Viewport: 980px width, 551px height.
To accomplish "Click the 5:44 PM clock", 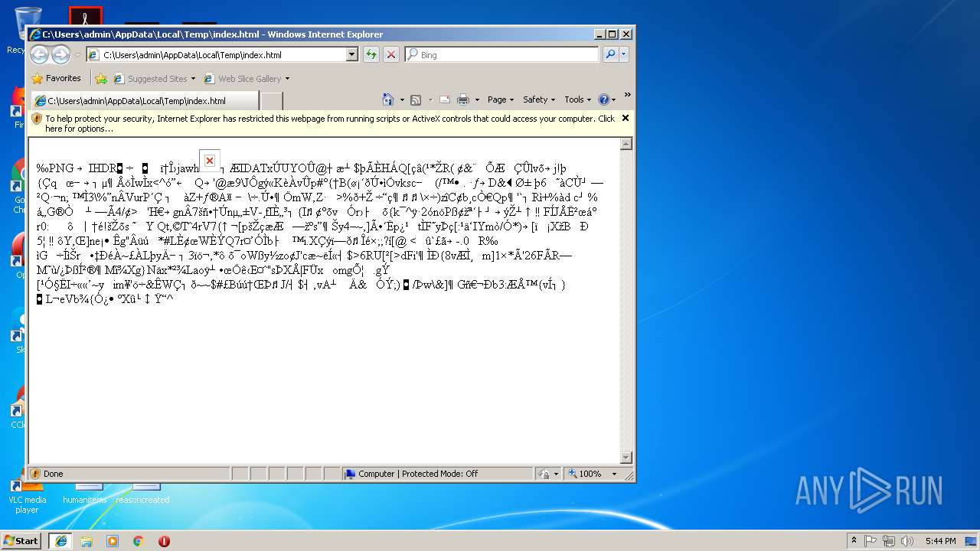I will click(940, 541).
